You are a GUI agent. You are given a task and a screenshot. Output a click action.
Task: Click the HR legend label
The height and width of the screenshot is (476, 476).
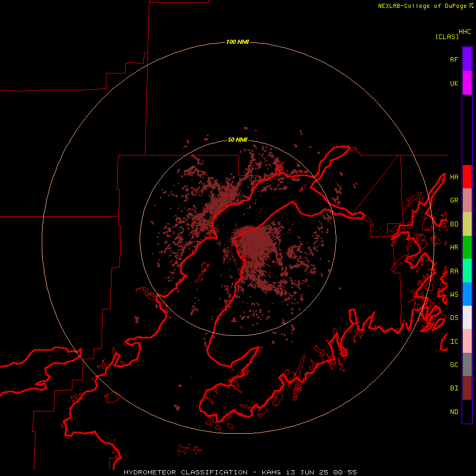454,248
